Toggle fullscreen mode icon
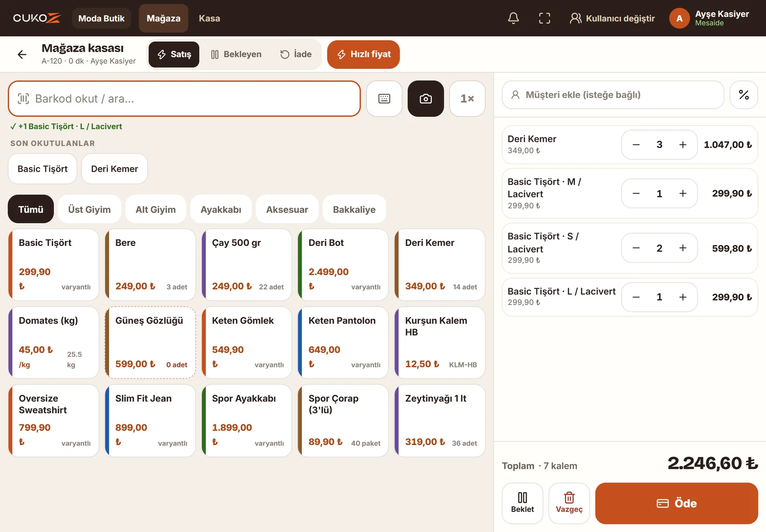Image resolution: width=766 pixels, height=532 pixels. [544, 18]
